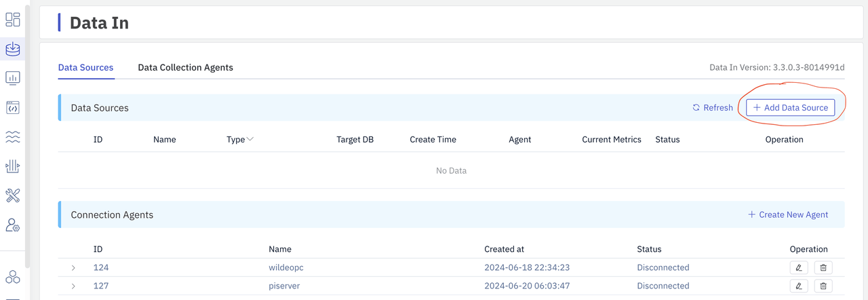The height and width of the screenshot is (300, 868).
Task: Open the chart monitor icon in sidebar
Action: pos(13,78)
